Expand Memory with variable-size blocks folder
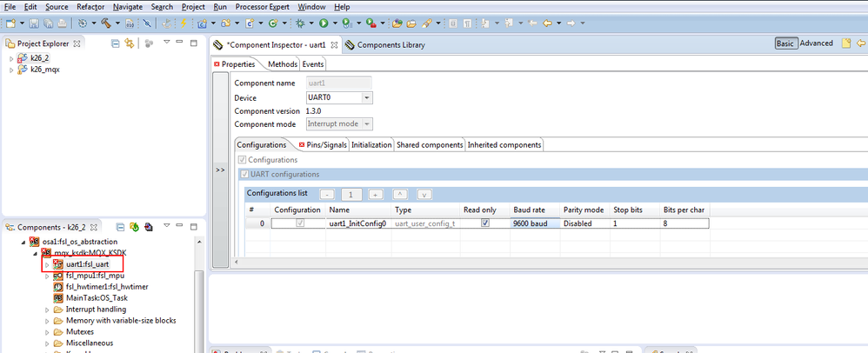 pos(47,321)
